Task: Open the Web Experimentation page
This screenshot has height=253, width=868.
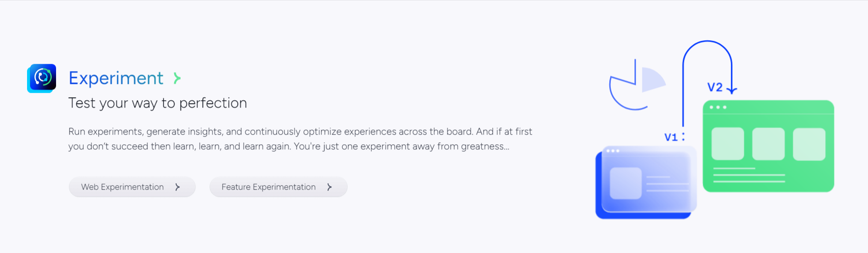Action: (122, 187)
